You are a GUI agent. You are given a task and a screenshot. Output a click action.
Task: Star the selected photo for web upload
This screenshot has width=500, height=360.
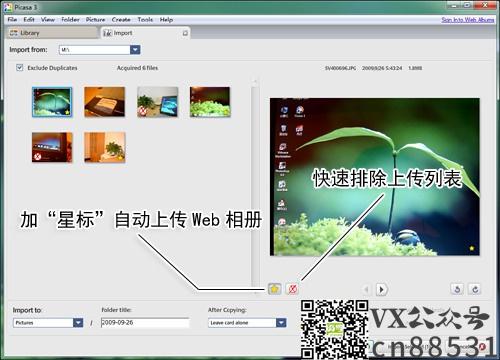click(x=274, y=289)
